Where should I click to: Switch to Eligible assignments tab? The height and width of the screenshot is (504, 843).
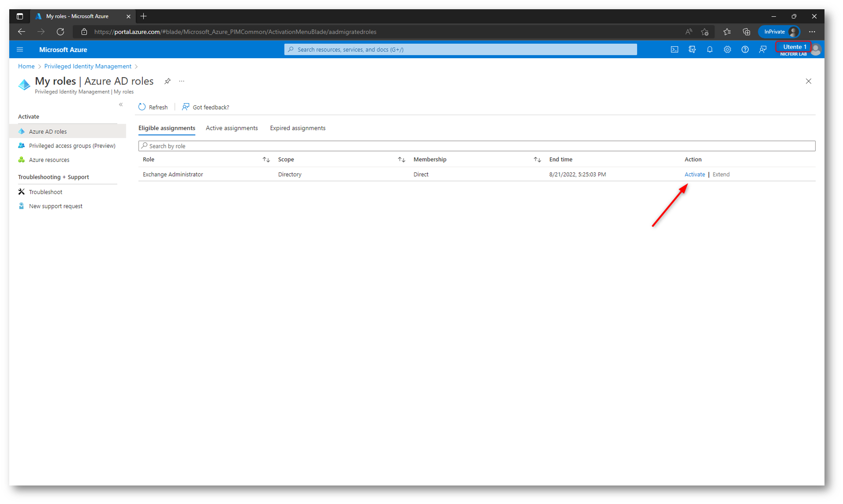(167, 128)
